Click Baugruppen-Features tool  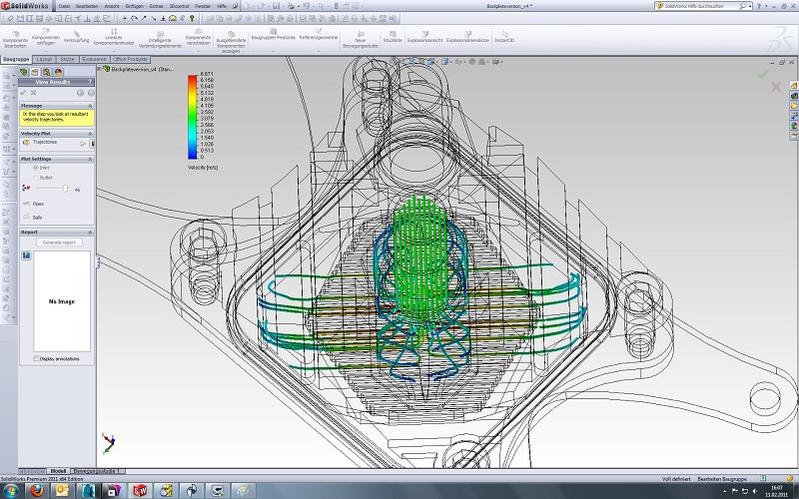click(x=273, y=35)
